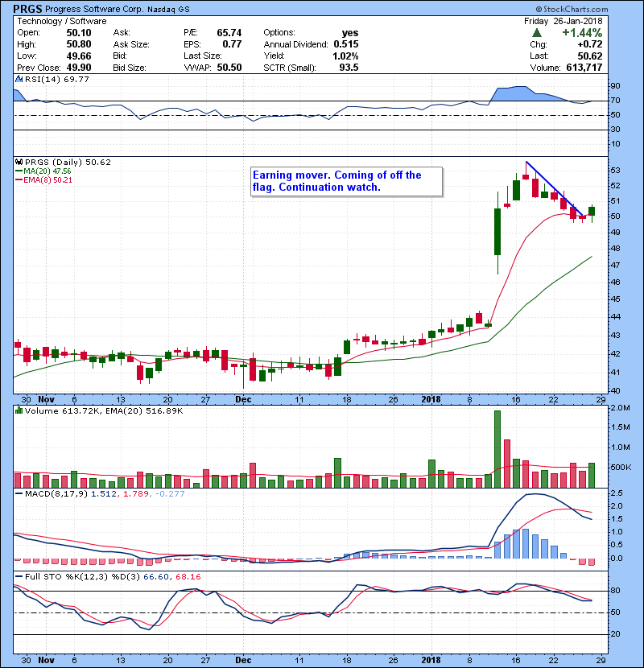644x668 pixels.
Task: Click the 2.5 label on the MACD axis
Action: (x=617, y=493)
